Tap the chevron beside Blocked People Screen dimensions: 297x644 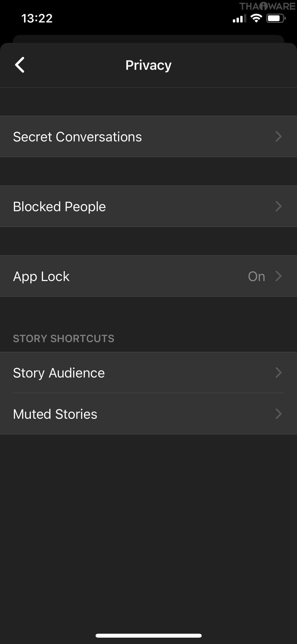coord(279,206)
